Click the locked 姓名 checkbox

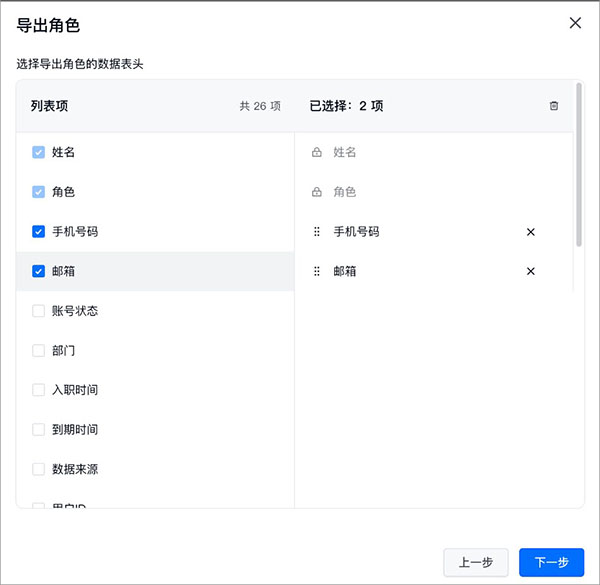point(39,153)
